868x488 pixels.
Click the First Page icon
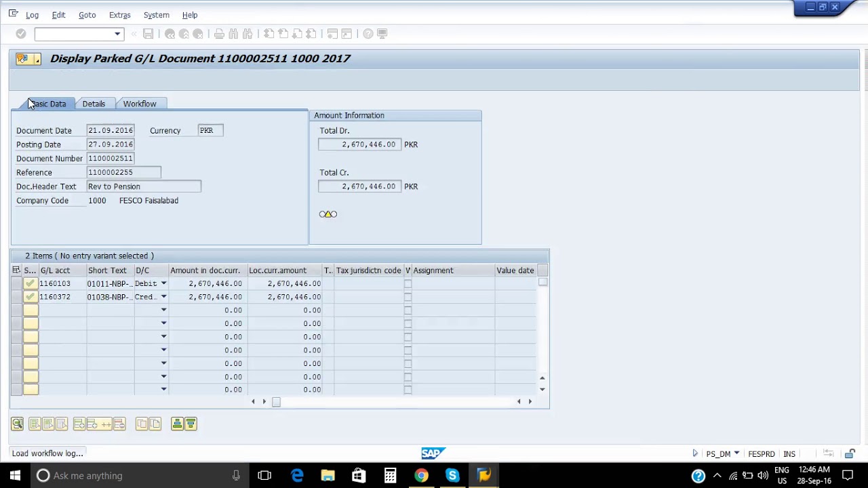(269, 33)
